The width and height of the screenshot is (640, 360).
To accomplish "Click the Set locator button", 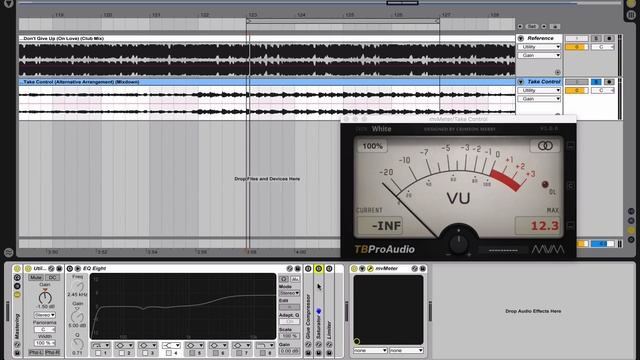I will coord(531,26).
